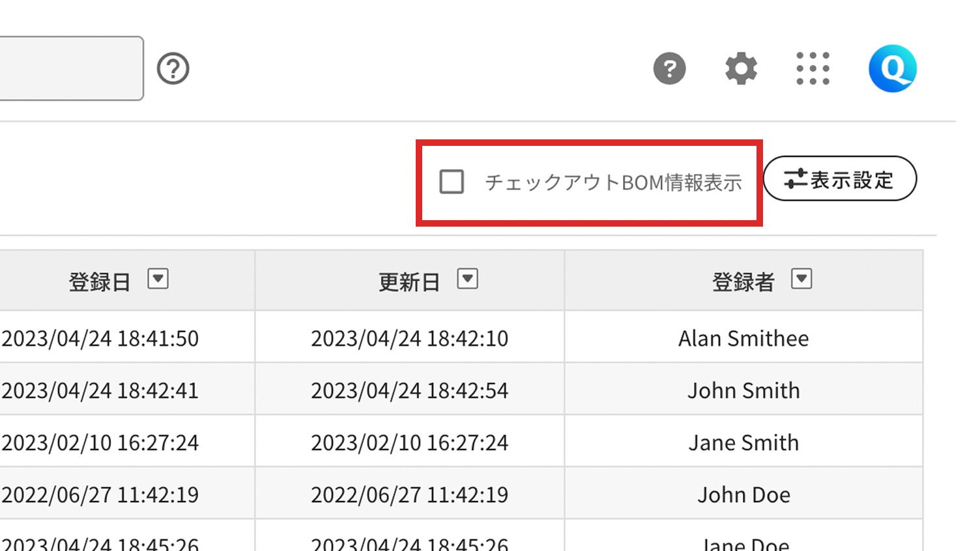Enable the チェックアウトBOM情報表示 checkbox
980x551 pixels.
[x=452, y=182]
